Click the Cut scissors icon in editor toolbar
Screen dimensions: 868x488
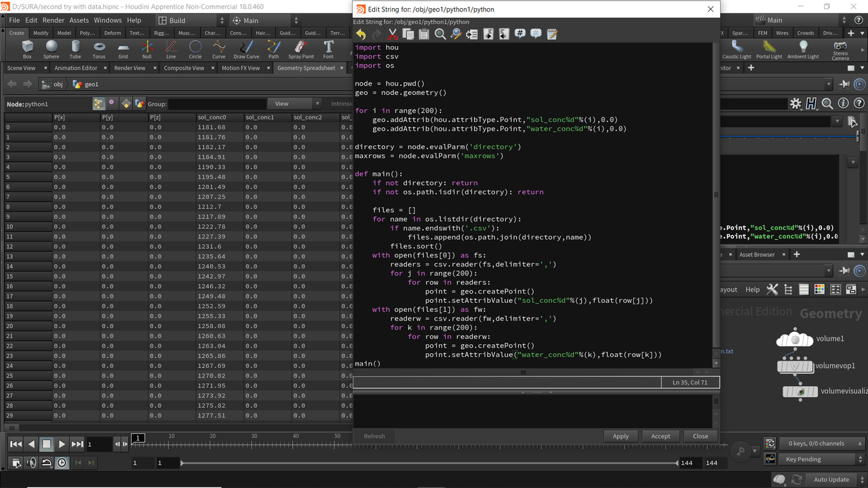393,34
